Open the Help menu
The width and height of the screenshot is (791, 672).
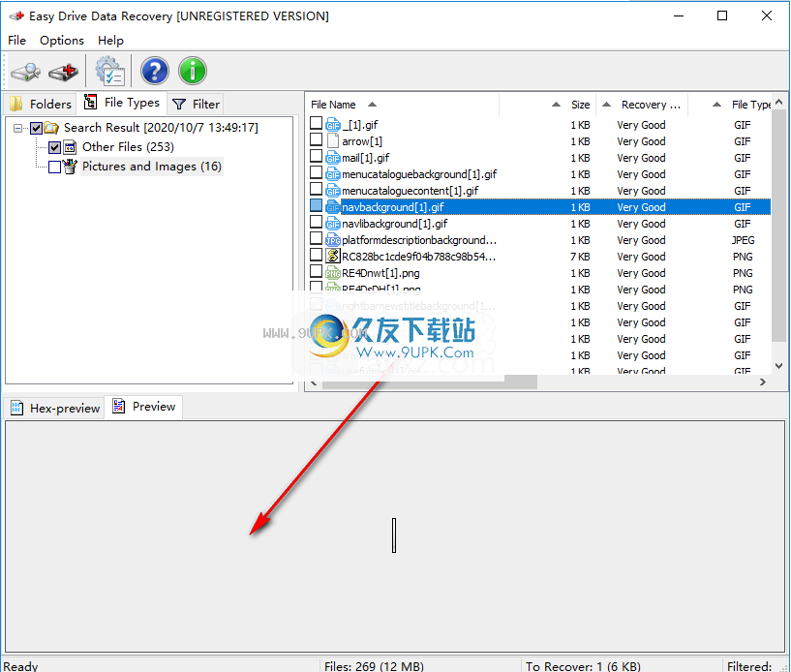point(110,41)
